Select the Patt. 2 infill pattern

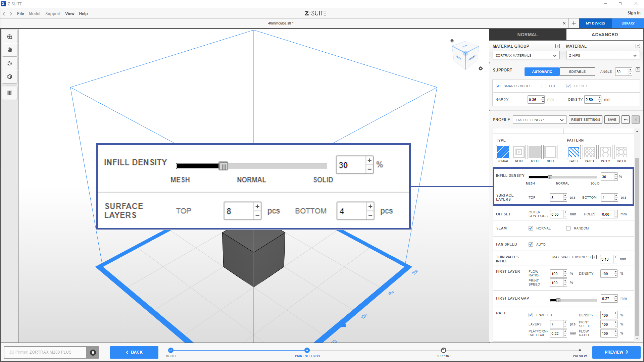(605, 152)
